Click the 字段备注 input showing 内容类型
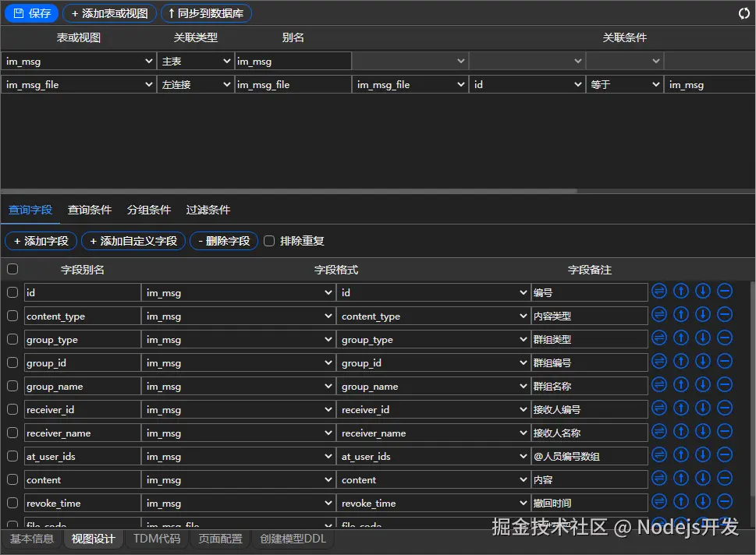Image resolution: width=756 pixels, height=555 pixels. pos(589,315)
